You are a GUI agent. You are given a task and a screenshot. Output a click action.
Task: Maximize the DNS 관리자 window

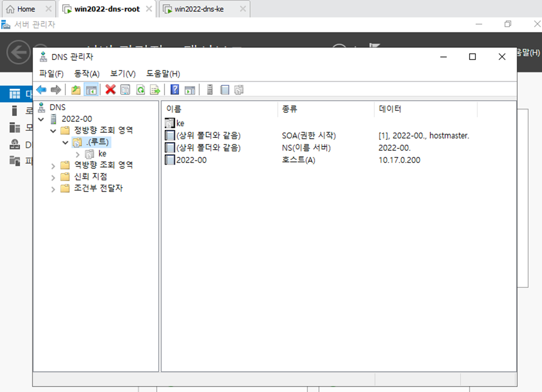pos(472,57)
